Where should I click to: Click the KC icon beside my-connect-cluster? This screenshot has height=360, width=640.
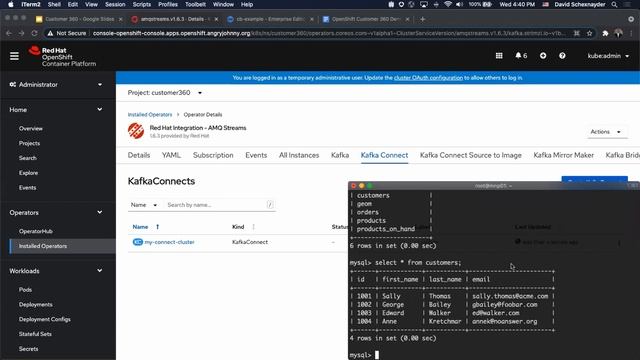pos(138,242)
